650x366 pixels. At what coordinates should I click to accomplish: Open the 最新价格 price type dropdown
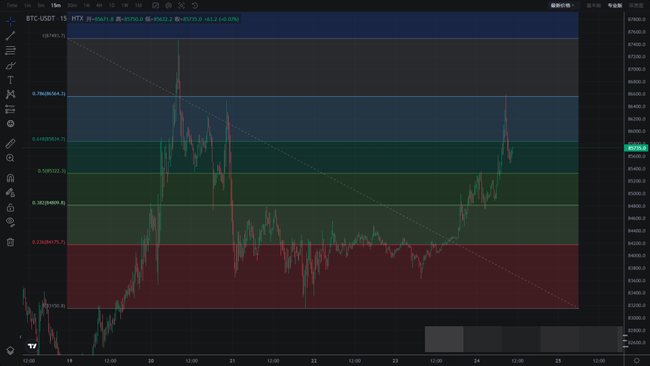[563, 5]
